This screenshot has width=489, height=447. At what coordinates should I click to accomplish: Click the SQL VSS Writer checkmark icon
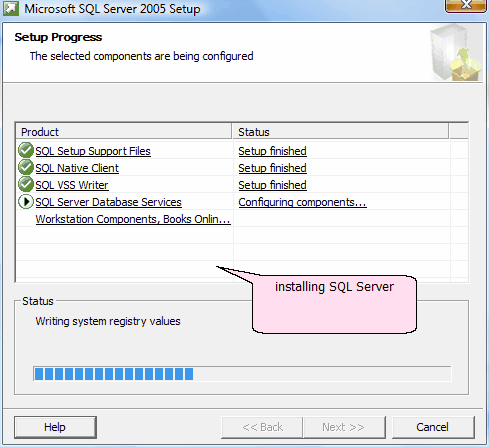coord(26,184)
